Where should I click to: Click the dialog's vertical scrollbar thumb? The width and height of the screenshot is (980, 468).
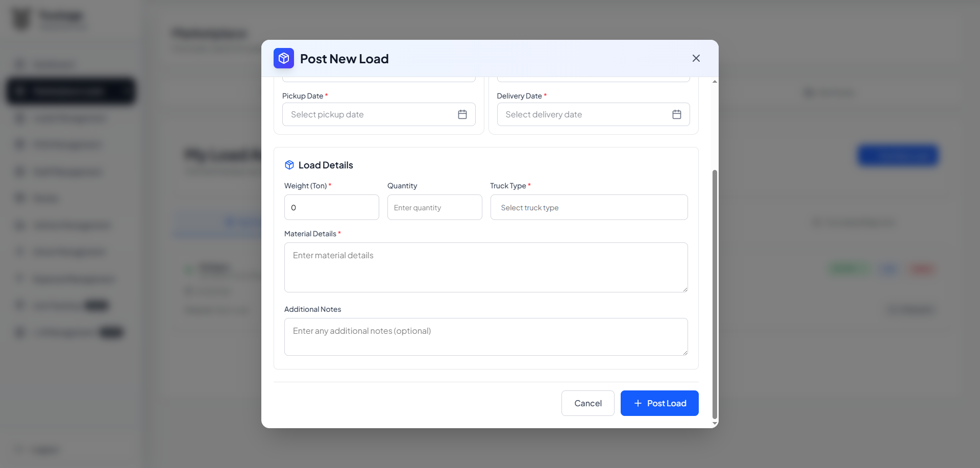tap(715, 294)
